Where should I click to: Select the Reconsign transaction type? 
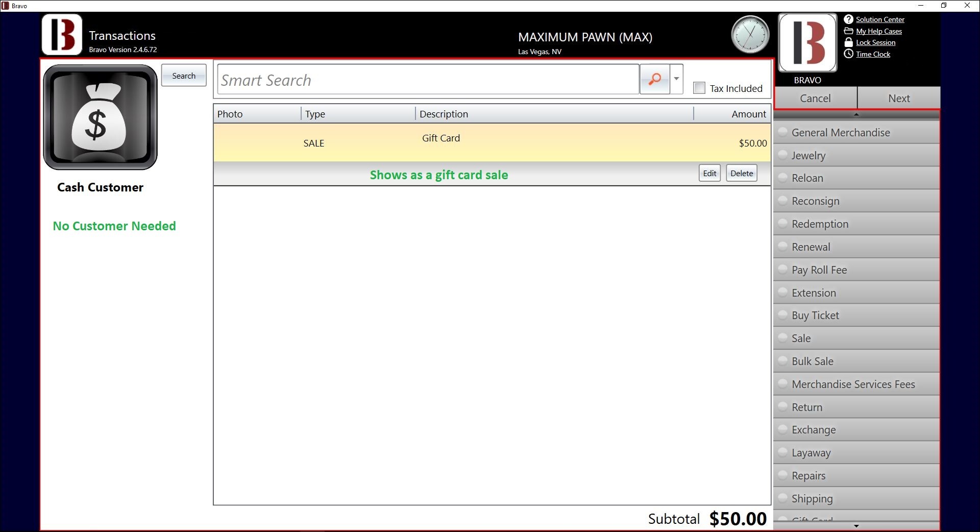pyautogui.click(x=856, y=201)
